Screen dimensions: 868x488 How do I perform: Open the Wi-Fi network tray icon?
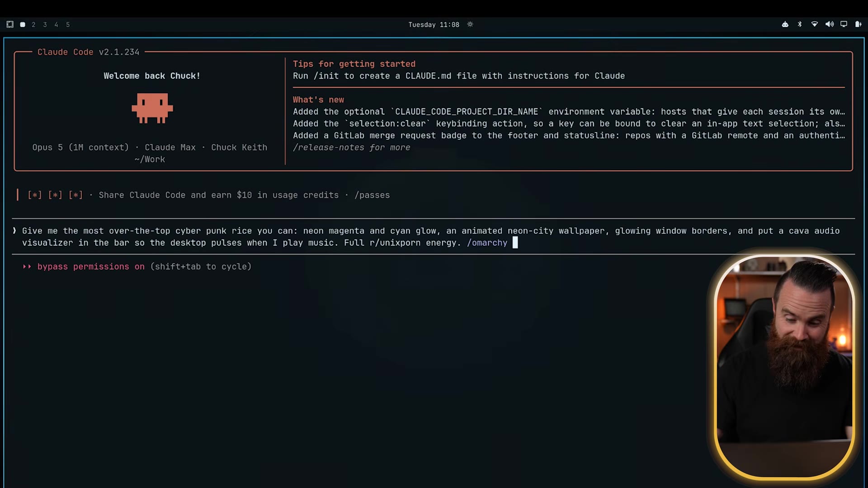coord(814,24)
